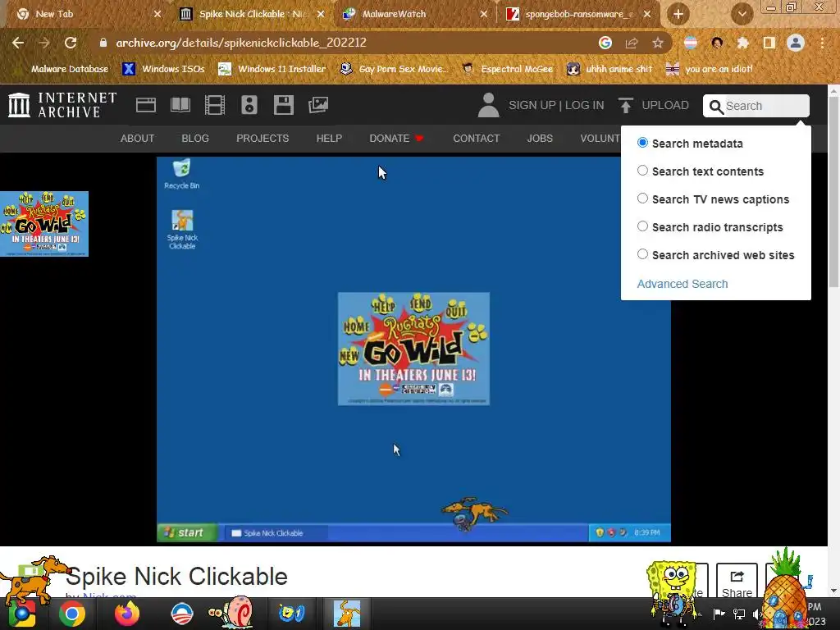Image resolution: width=840 pixels, height=630 pixels.
Task: Click the Spike Nick Clickable desktop shortcut
Action: click(182, 230)
